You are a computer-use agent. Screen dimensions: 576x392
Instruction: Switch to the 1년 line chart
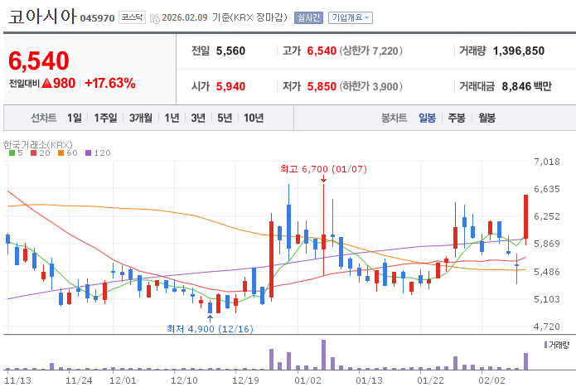[x=172, y=118]
